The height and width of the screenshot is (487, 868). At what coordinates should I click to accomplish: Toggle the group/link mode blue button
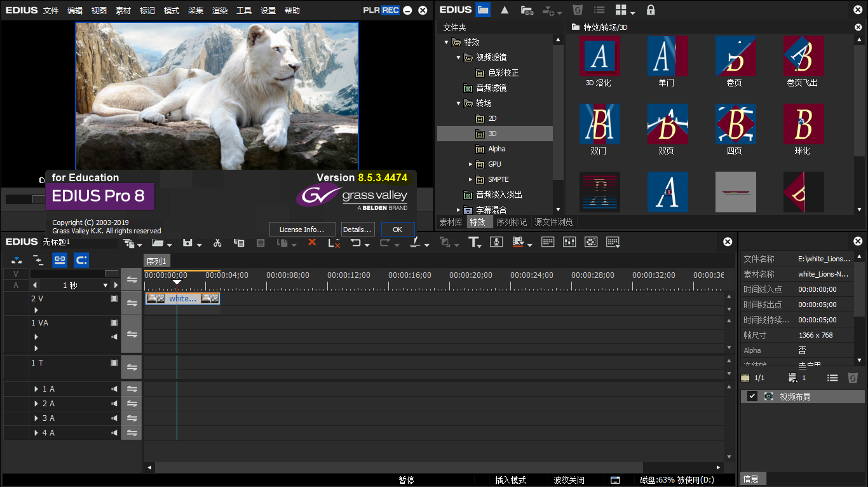[x=59, y=259]
